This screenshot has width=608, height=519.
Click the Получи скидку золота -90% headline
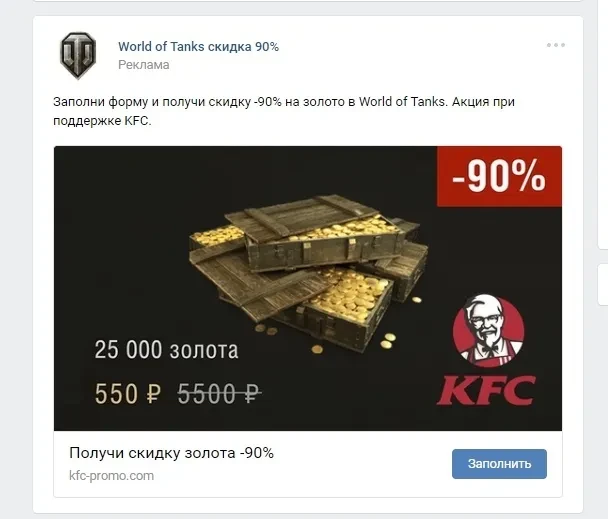point(171,453)
